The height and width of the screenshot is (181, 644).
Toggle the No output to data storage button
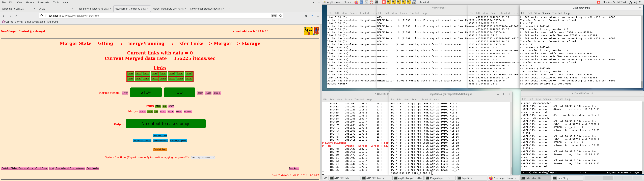coord(166,124)
